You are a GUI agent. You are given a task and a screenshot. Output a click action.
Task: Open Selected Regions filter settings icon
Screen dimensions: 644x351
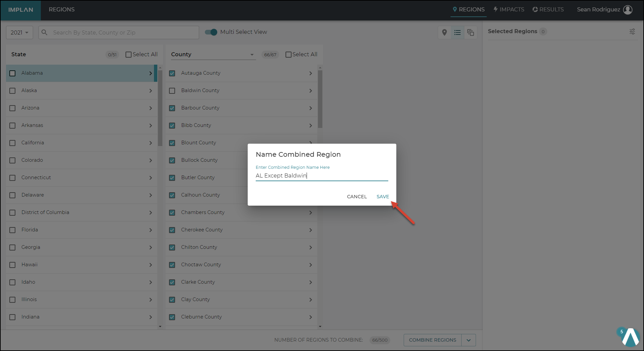632,31
